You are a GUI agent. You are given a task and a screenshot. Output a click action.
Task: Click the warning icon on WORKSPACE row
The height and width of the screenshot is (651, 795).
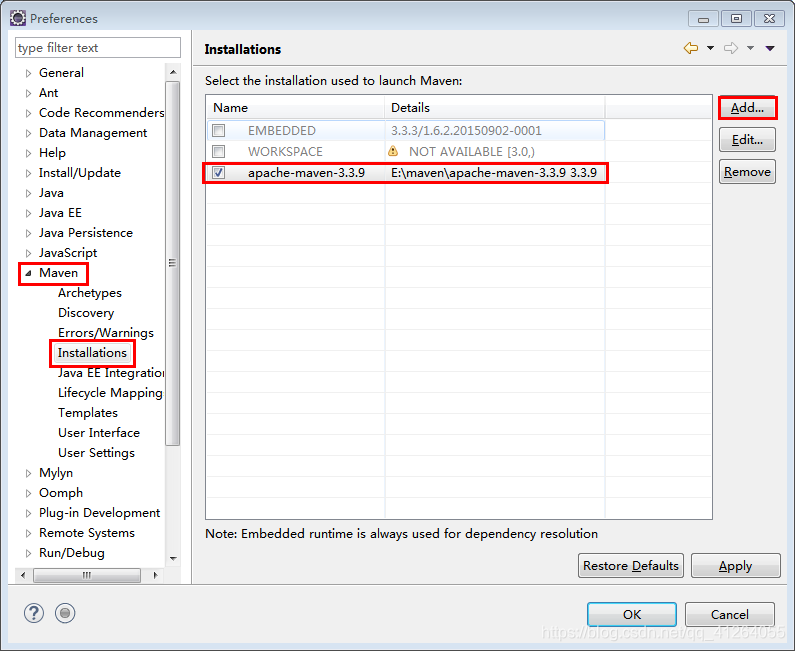393,151
